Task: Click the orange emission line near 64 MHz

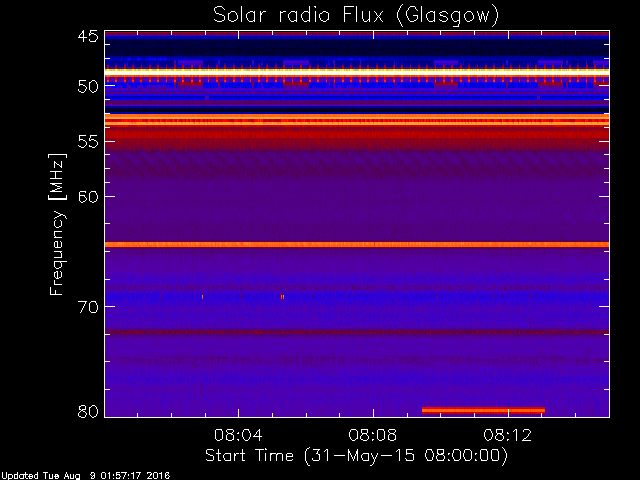Action: coord(357,244)
